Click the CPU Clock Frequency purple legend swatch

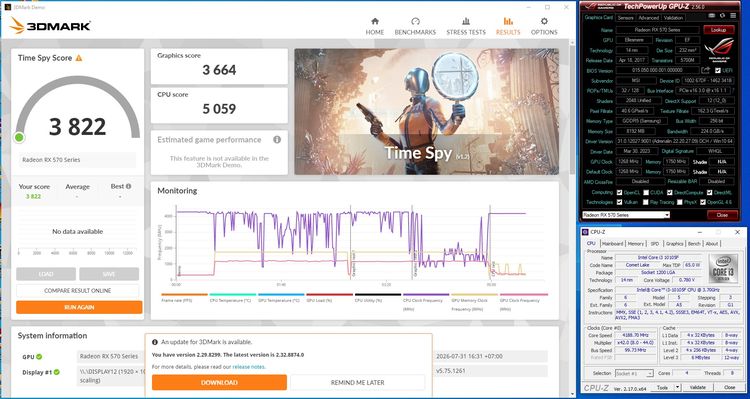(x=426, y=295)
